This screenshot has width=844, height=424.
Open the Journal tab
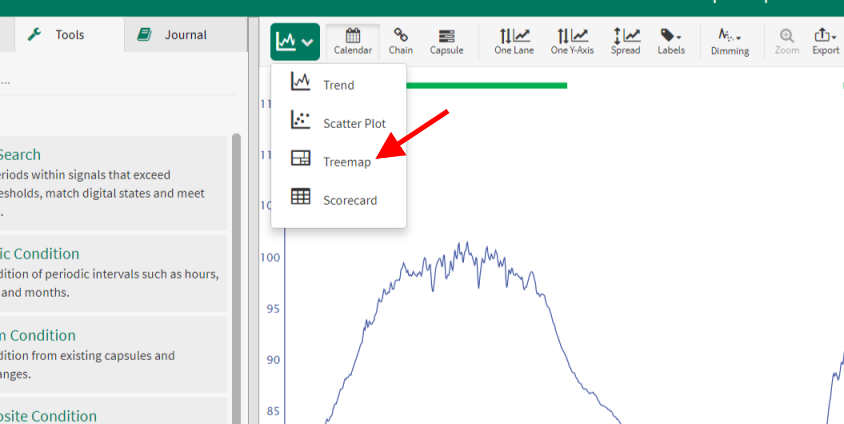pos(185,35)
